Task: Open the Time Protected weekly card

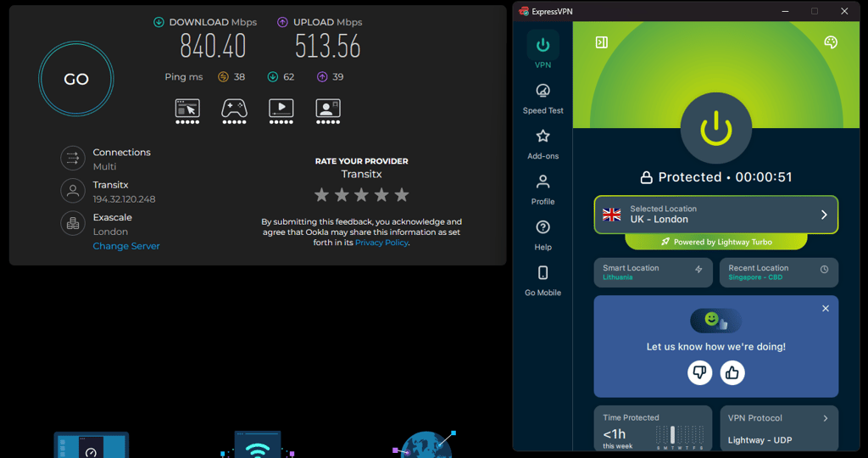Action: [654, 428]
